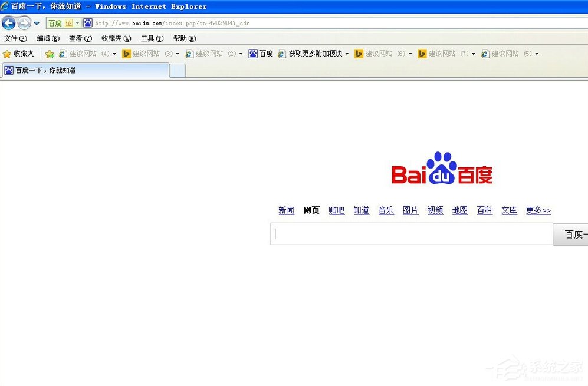Image resolution: width=588 pixels, height=386 pixels.
Task: Open the 工具(T) menu
Action: (152, 39)
